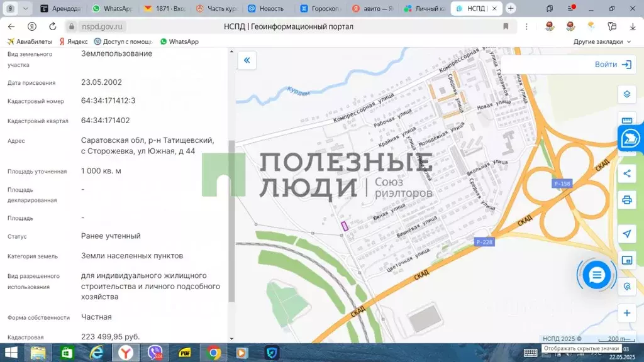Select the purple land parcel on map

click(345, 226)
